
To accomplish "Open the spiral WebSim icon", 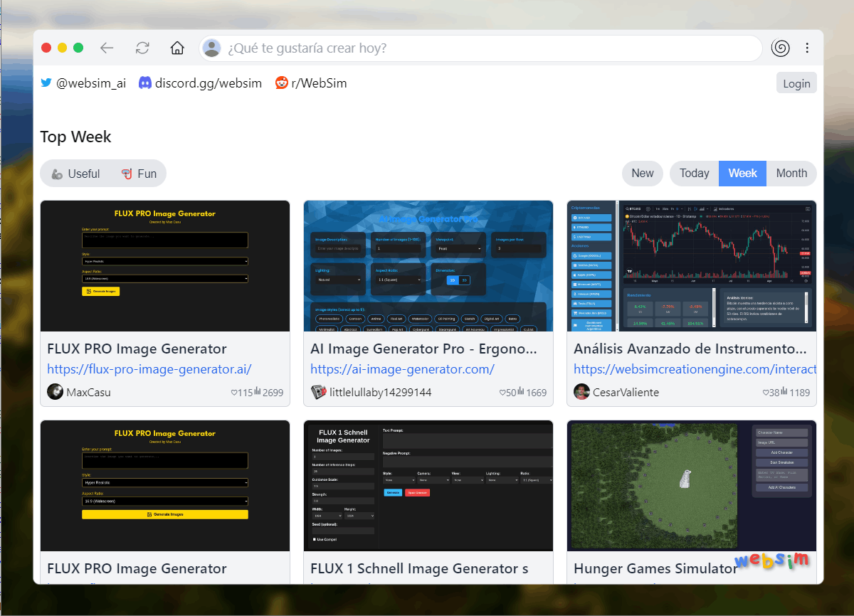I will (x=781, y=48).
